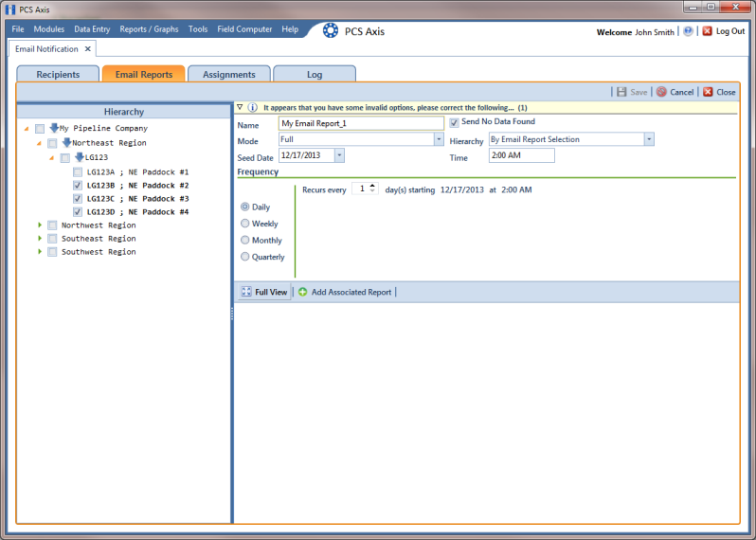Switch to the Recipients tab
Image resolution: width=756 pixels, height=540 pixels.
coord(58,74)
